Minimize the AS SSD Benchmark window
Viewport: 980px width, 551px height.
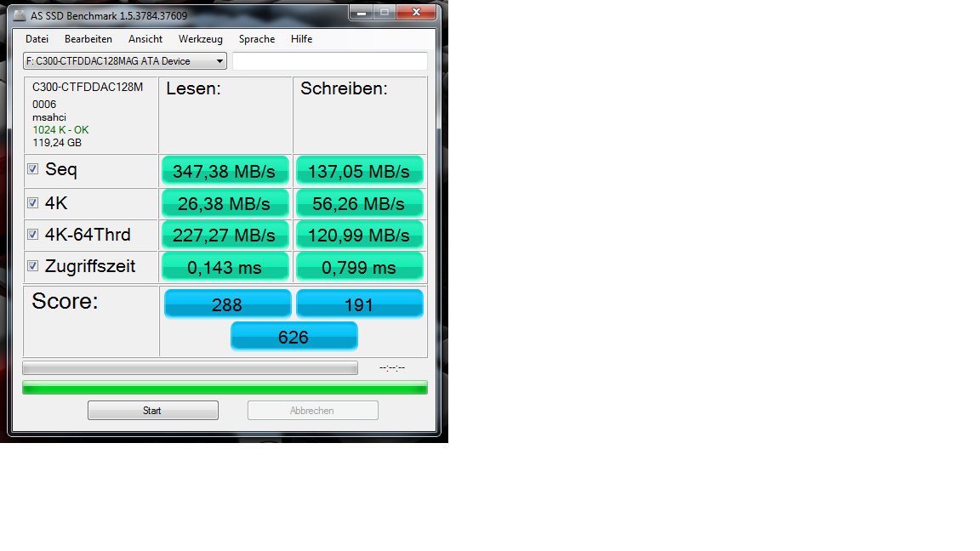tap(362, 13)
